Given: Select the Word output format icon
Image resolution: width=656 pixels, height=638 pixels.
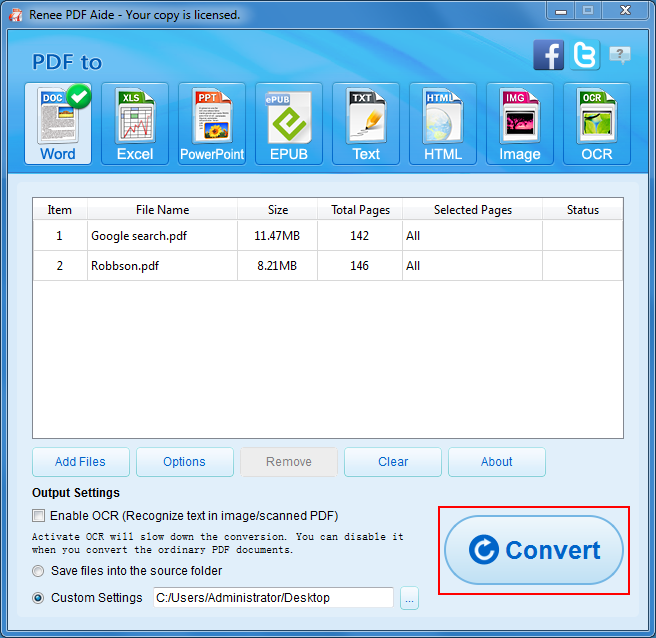Looking at the screenshot, I should pos(58,124).
